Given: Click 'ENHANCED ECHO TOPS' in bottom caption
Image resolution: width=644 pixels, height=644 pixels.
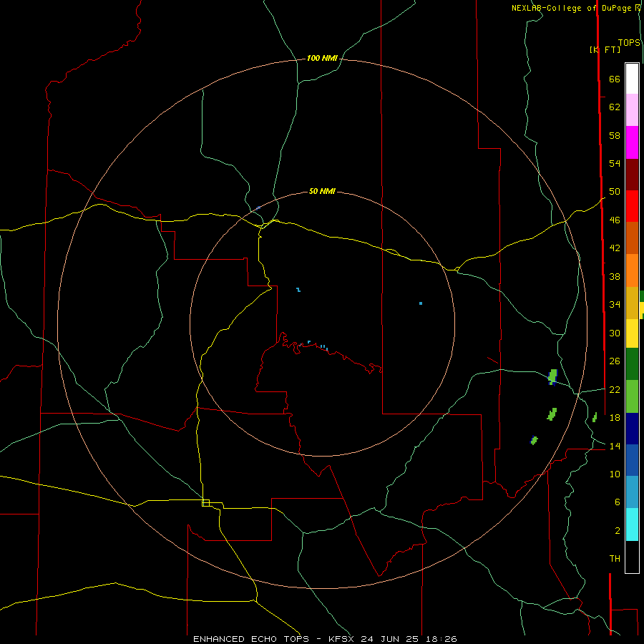Looking at the screenshot, I should pos(251,639).
